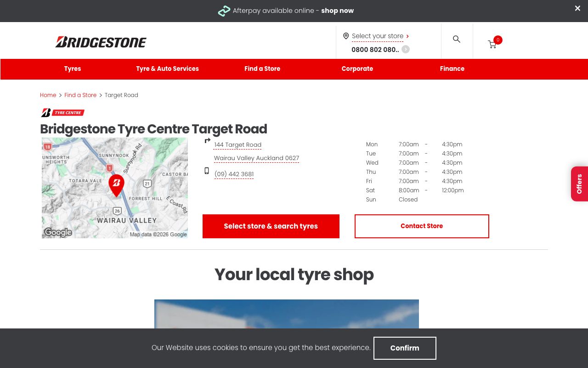Viewport: 588px width, 368px height.
Task: Open the 144 Target Road address link
Action: (x=237, y=144)
